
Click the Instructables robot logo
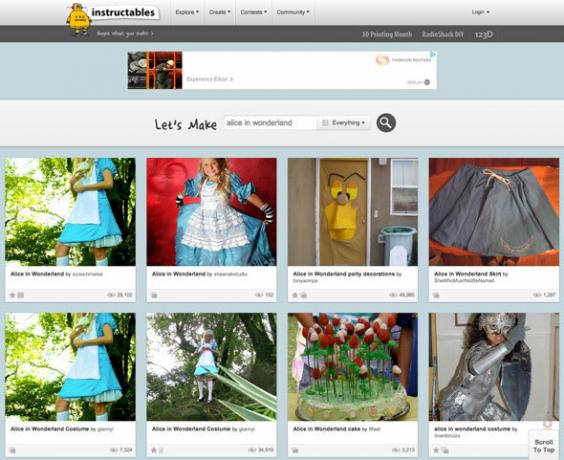coord(78,19)
